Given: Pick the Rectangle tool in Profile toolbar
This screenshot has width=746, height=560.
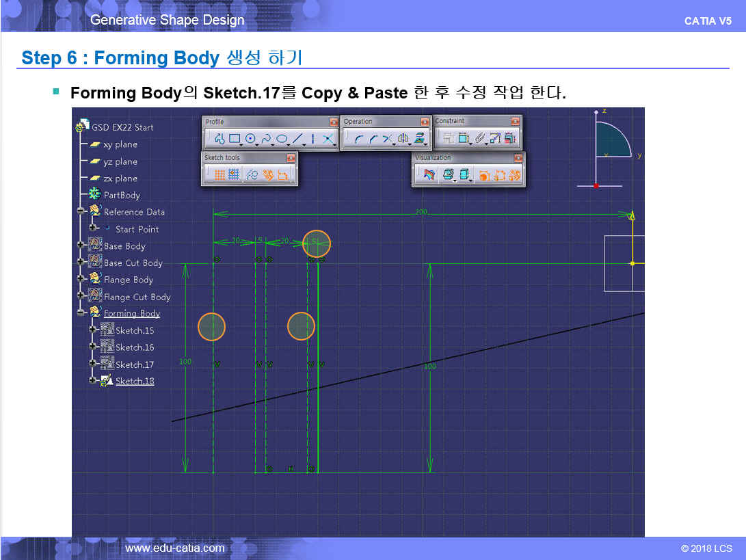Looking at the screenshot, I should tap(235, 139).
